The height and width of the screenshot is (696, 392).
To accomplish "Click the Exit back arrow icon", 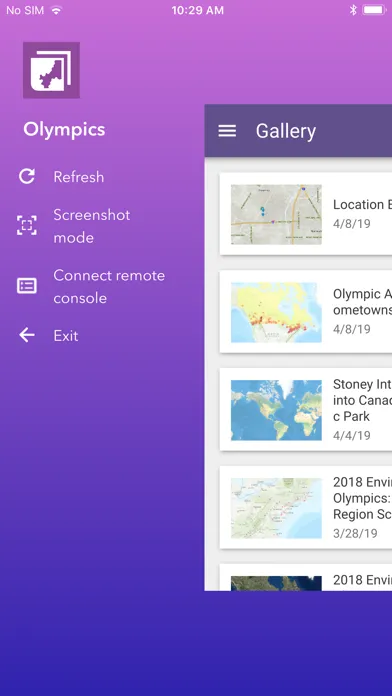I will (27, 336).
